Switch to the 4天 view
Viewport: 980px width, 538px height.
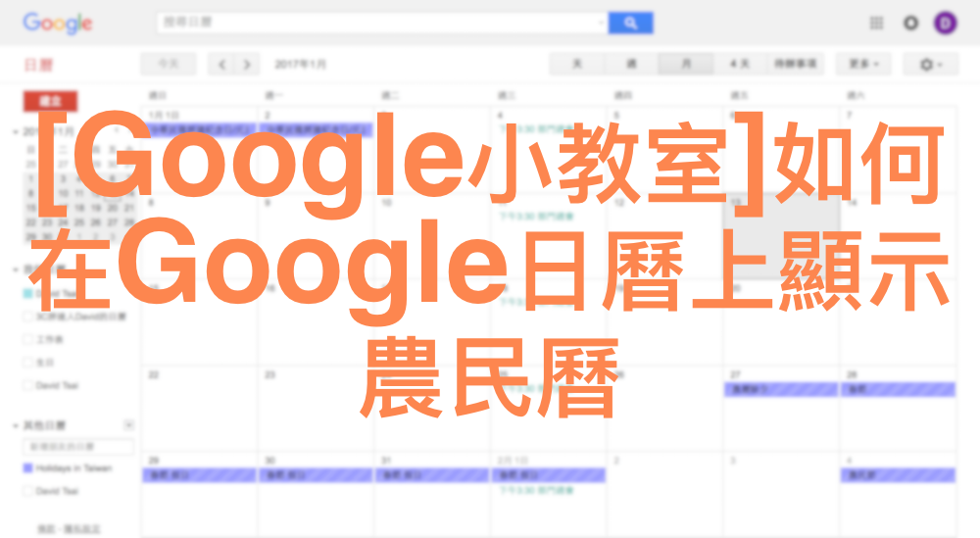[x=739, y=64]
